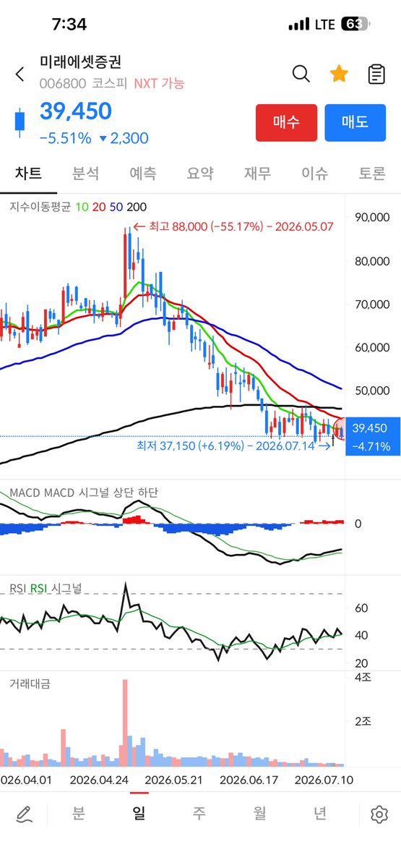Select the 일 daily interval
Image resolution: width=401 pixels, height=868 pixels.
pos(138,814)
